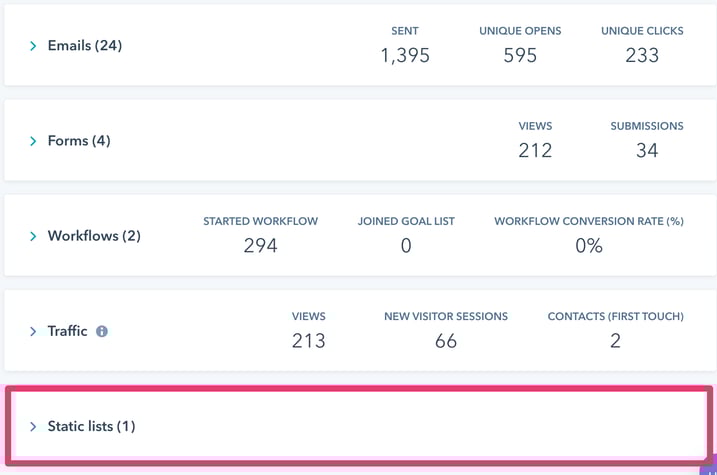Click the Unique Clicks value 233

[x=642, y=56]
